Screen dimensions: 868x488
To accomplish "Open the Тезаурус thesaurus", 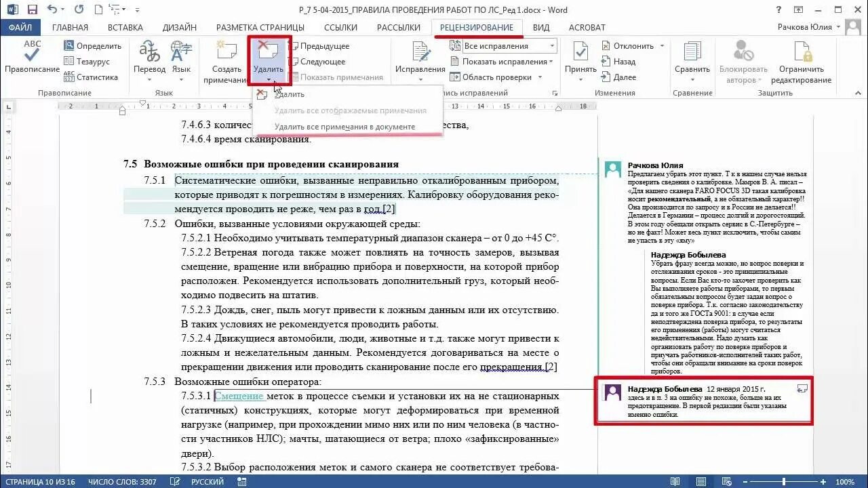I will pyautogui.click(x=87, y=62).
